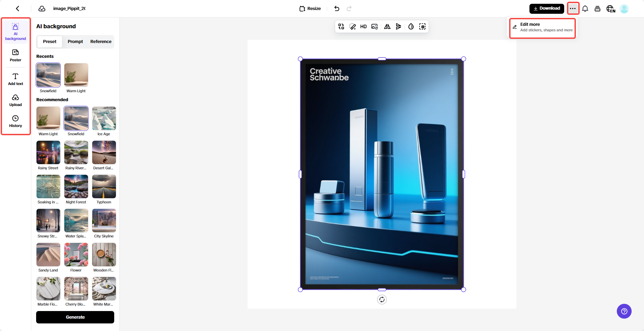Click the swap elements icon in floating toolbar
The height and width of the screenshot is (331, 644).
(x=341, y=26)
